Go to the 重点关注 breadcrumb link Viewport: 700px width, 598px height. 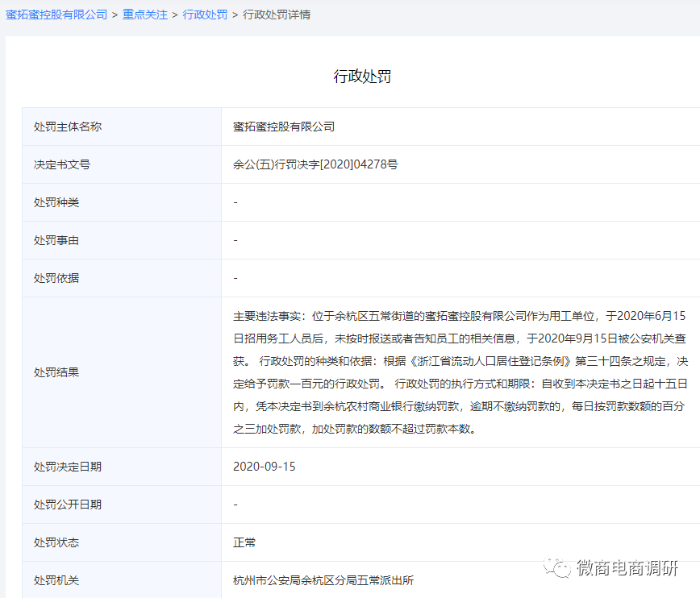pos(144,15)
